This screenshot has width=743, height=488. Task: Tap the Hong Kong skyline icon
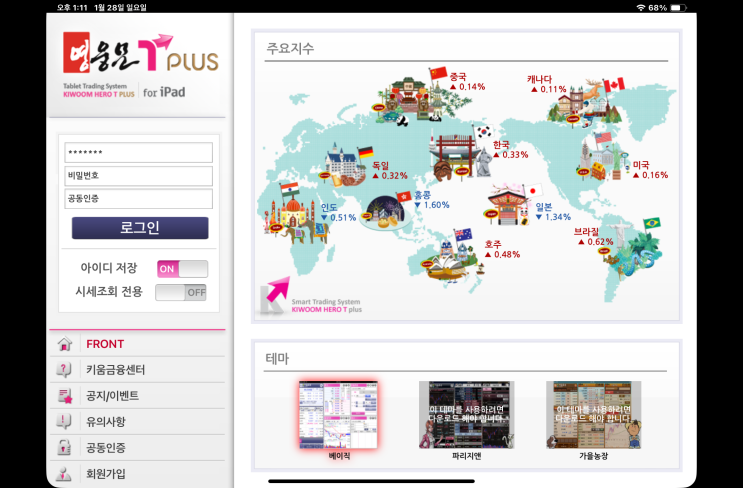point(386,212)
